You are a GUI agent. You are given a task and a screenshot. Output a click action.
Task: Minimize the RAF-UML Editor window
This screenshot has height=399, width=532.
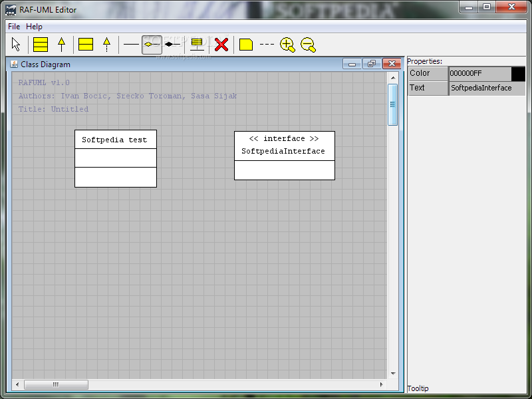[x=469, y=7]
